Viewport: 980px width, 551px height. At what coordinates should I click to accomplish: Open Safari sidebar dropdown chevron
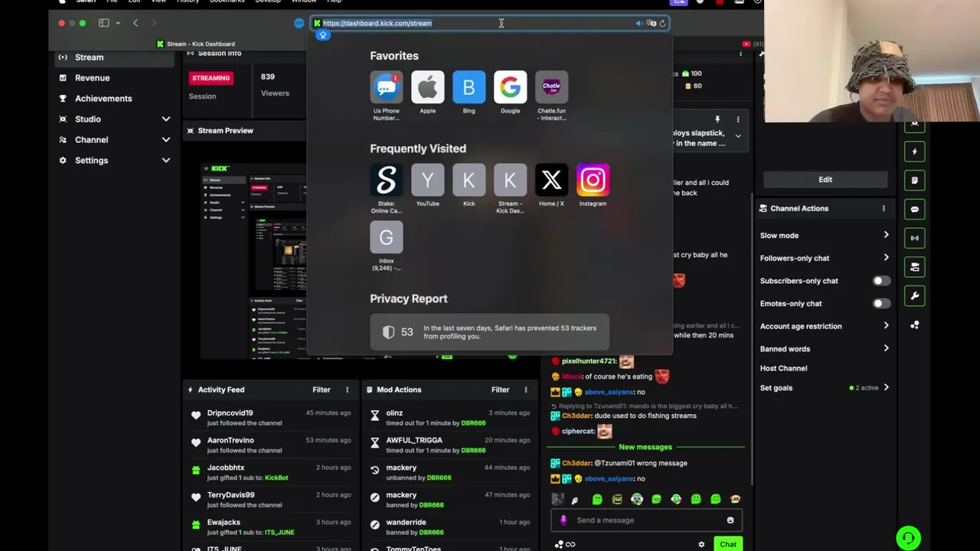(117, 23)
